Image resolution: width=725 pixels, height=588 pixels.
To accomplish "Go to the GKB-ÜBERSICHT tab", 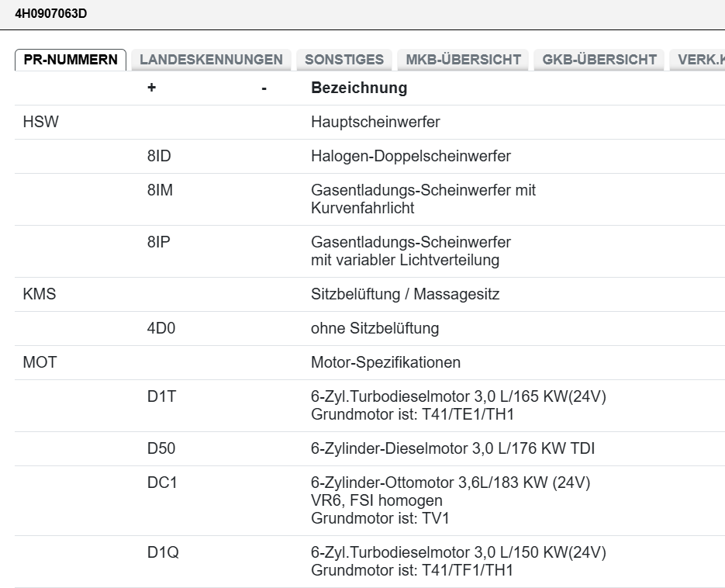I will [599, 60].
